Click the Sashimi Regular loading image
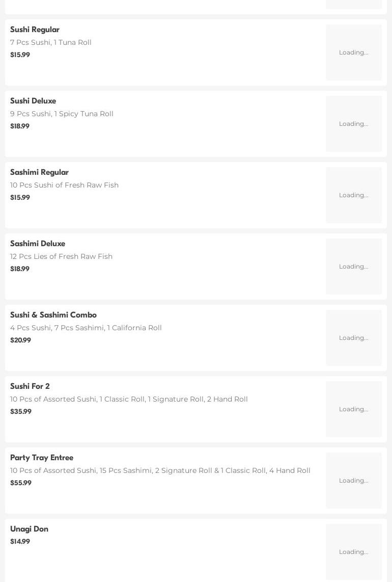This screenshot has width=392, height=582. click(x=353, y=195)
